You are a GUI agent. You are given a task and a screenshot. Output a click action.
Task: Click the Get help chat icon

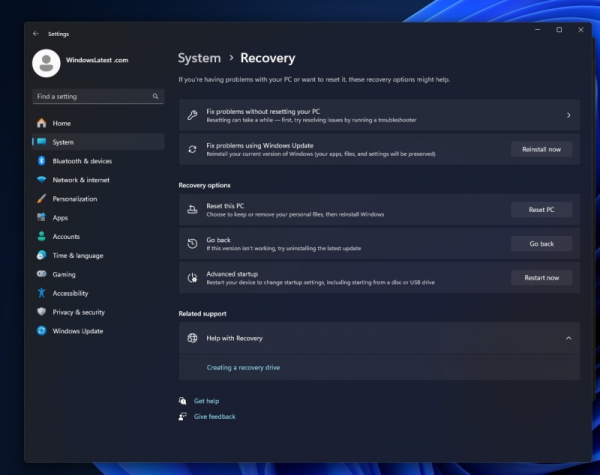click(x=183, y=401)
